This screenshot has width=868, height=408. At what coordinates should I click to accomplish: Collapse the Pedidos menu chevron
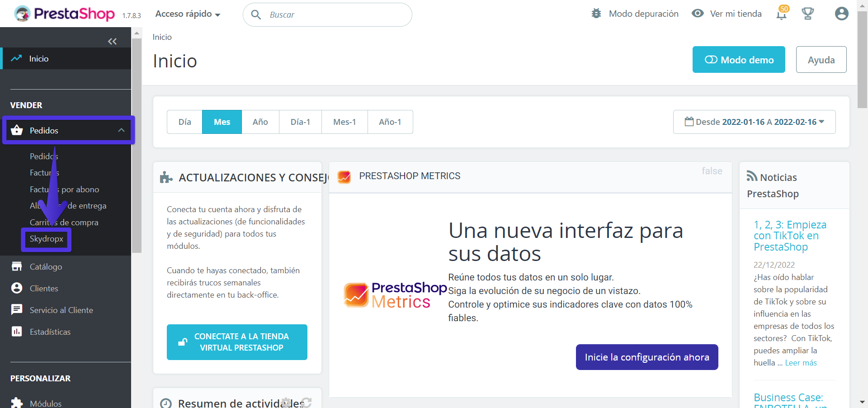point(121,130)
